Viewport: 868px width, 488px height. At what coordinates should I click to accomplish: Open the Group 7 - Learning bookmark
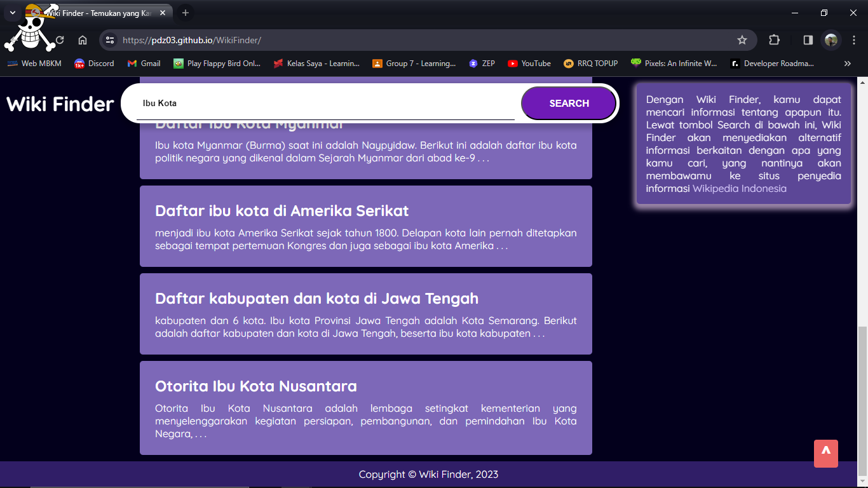tap(414, 64)
